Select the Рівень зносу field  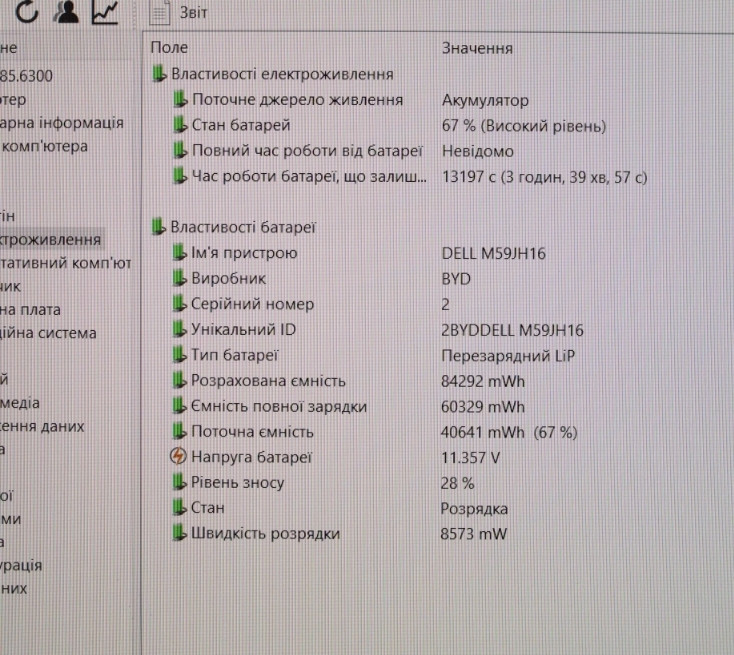click(237, 482)
